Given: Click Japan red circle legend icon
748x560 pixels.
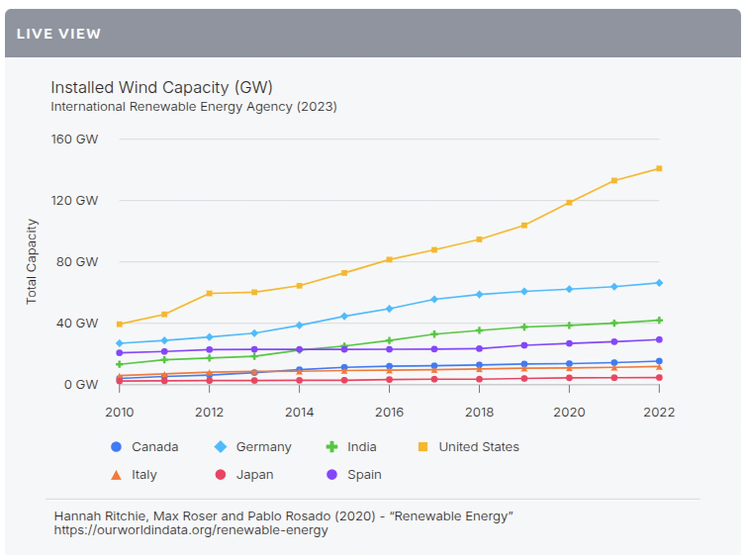Looking at the screenshot, I should click(220, 475).
